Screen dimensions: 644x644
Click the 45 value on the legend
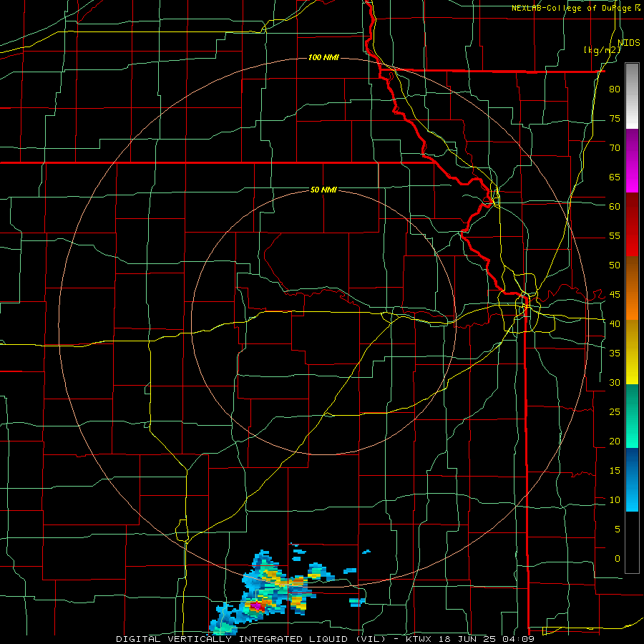(615, 295)
